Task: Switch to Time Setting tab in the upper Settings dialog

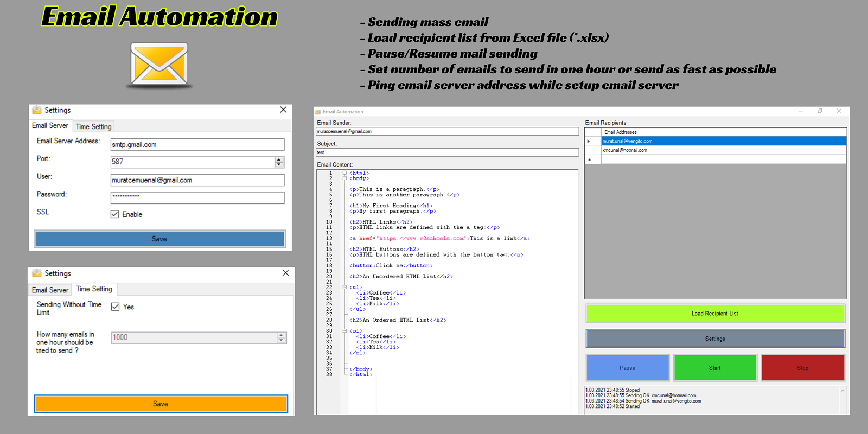Action: click(93, 126)
